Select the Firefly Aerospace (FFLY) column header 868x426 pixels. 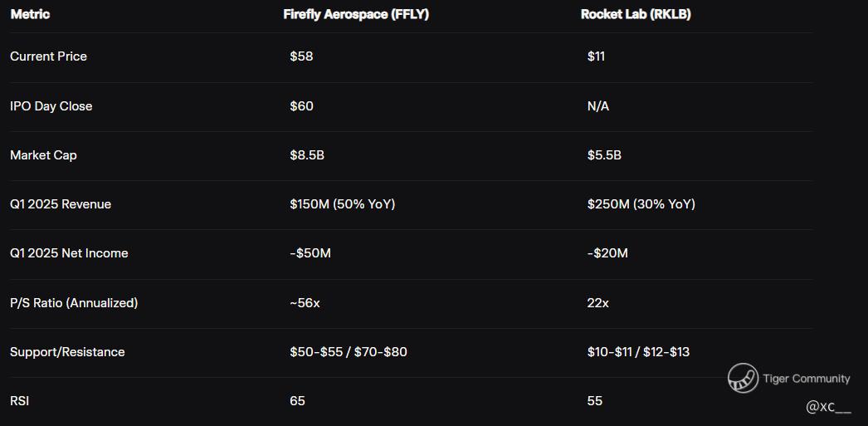[356, 14]
